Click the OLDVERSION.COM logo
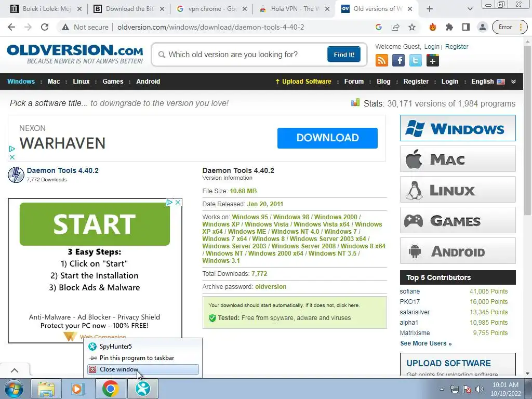 point(75,54)
